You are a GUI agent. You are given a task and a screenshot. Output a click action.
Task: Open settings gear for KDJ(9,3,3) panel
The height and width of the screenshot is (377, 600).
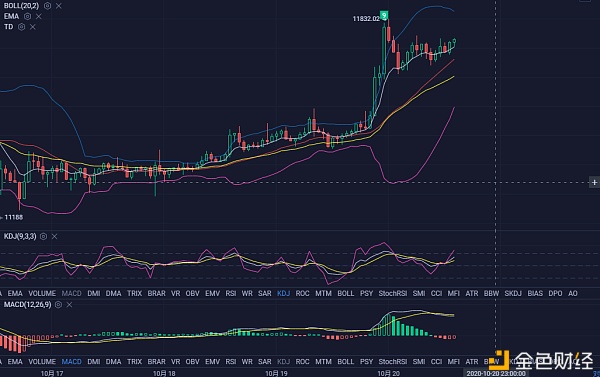pyautogui.click(x=44, y=237)
